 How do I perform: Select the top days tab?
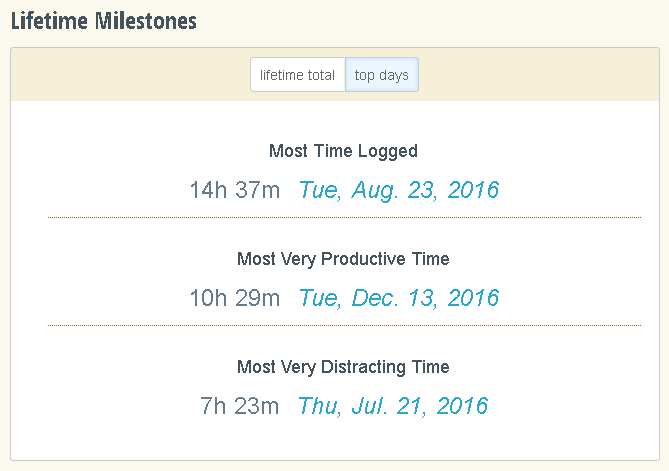tap(382, 75)
